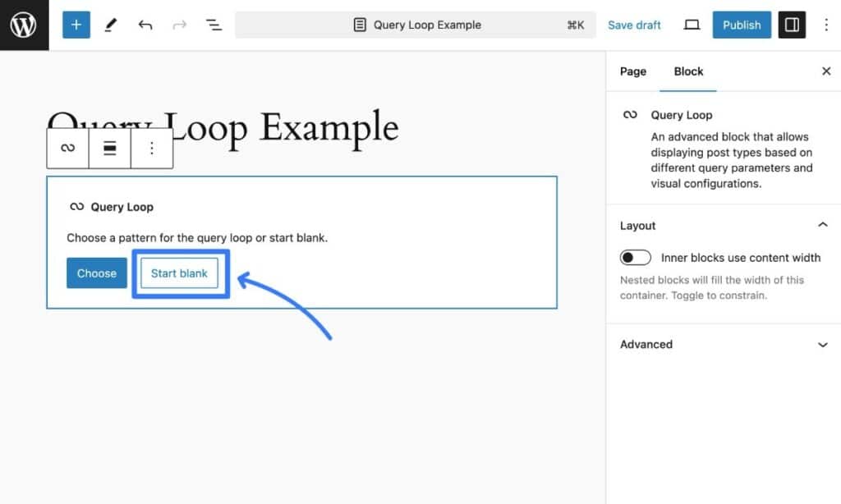Click the Undo arrow

pyautogui.click(x=145, y=25)
